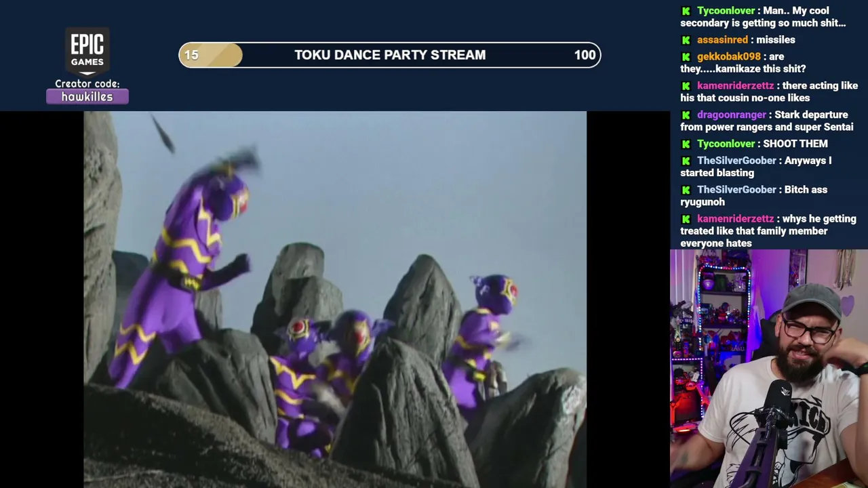This screenshot has height=488, width=868.
Task: Click kamenriderzettz's name on the "whys he getting treated" message
Action: tap(735, 219)
